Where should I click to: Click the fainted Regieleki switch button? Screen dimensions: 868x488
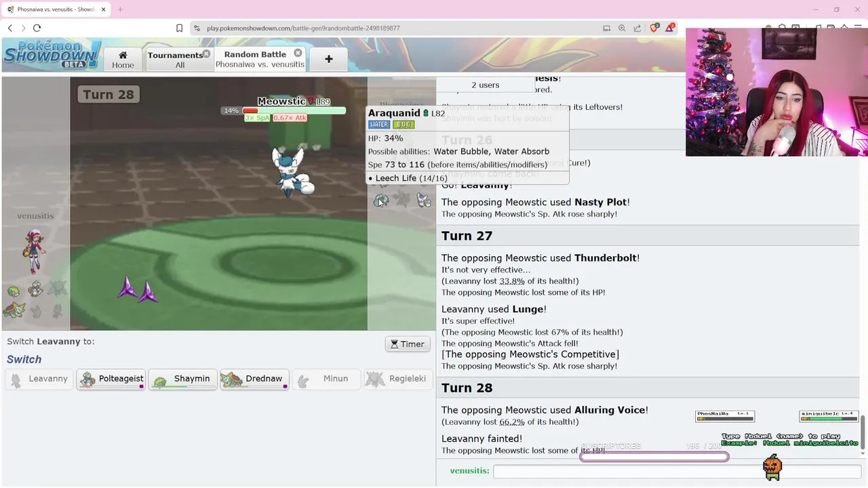tap(398, 379)
